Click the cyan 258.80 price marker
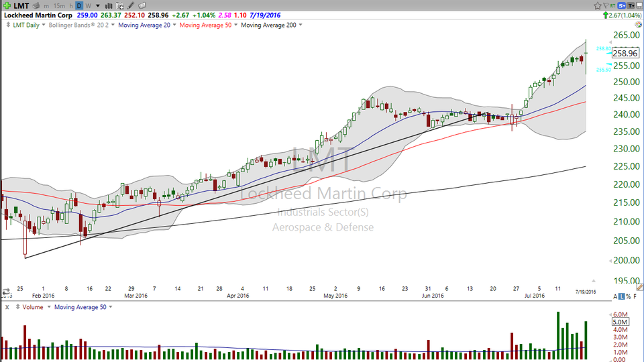This screenshot has height=362, width=644. pyautogui.click(x=603, y=48)
